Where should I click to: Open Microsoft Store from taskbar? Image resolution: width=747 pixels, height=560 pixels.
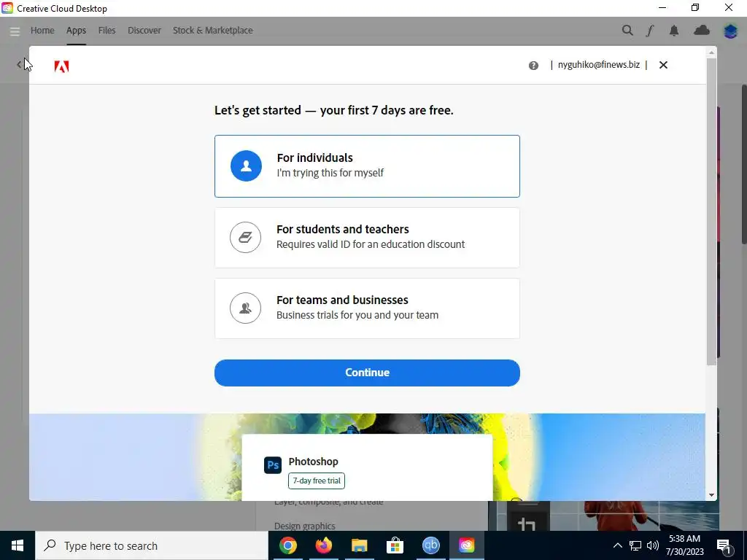tap(395, 545)
